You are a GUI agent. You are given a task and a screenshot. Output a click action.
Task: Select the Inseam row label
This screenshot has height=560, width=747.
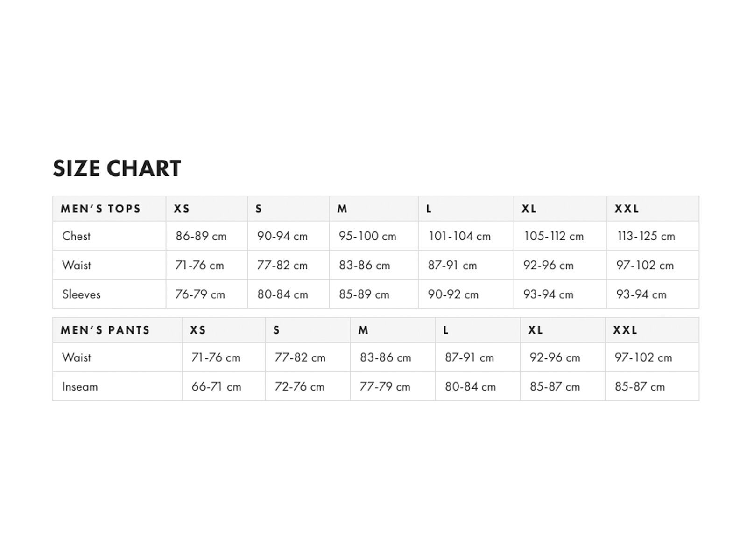point(80,387)
